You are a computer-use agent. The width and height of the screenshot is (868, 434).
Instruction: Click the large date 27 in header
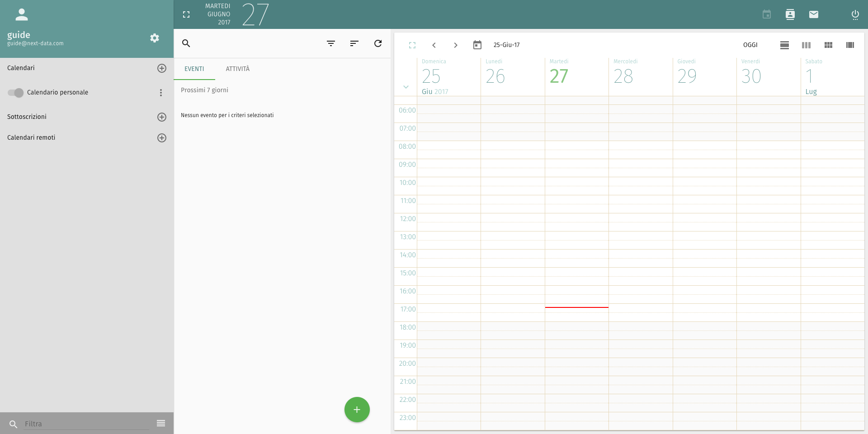[256, 14]
